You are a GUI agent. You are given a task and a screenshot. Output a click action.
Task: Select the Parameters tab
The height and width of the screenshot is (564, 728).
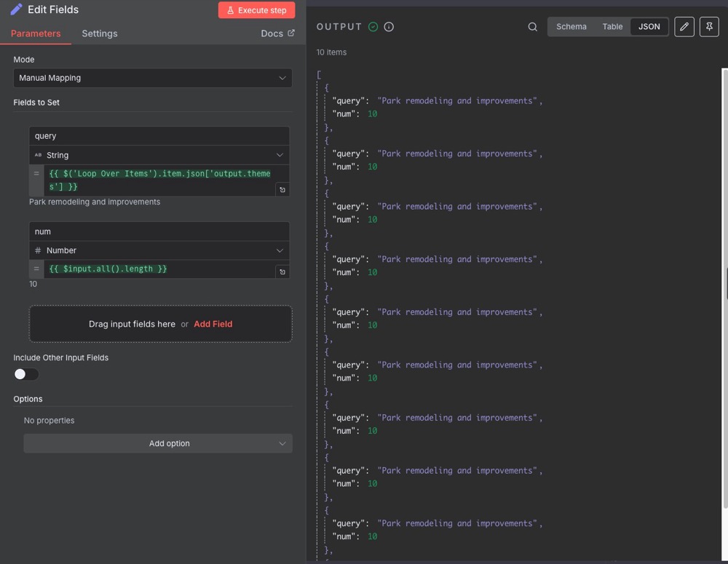(36, 33)
